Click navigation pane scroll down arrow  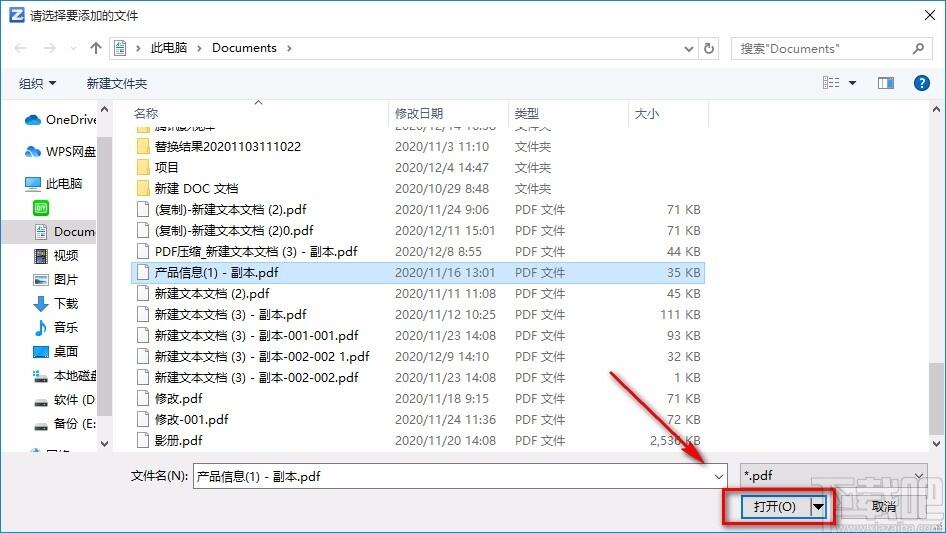pos(104,444)
